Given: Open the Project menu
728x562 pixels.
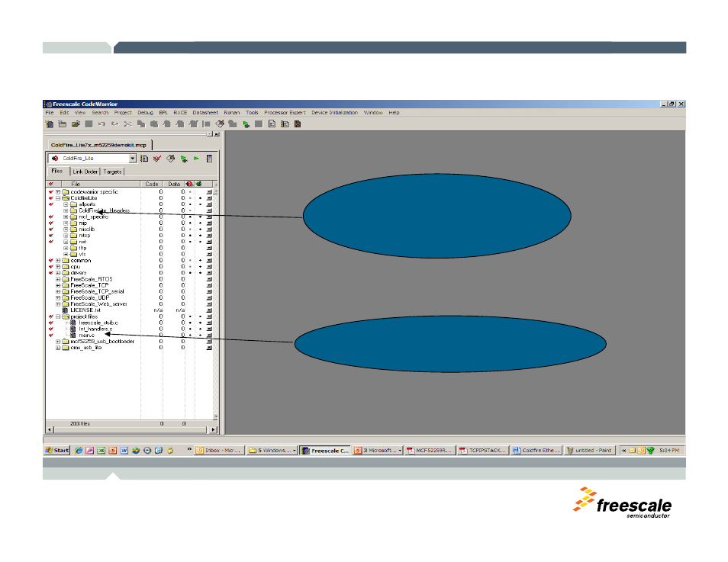Looking at the screenshot, I should 123,112.
